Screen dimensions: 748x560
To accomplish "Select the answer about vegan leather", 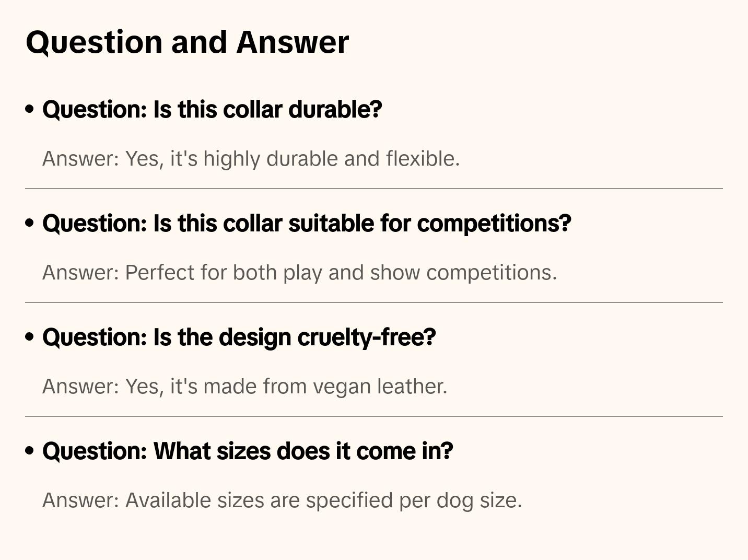I will tap(244, 387).
